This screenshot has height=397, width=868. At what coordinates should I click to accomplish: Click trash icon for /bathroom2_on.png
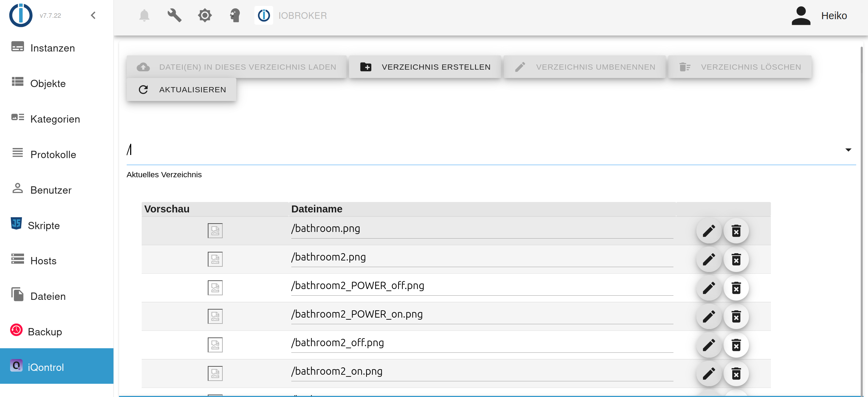tap(736, 374)
